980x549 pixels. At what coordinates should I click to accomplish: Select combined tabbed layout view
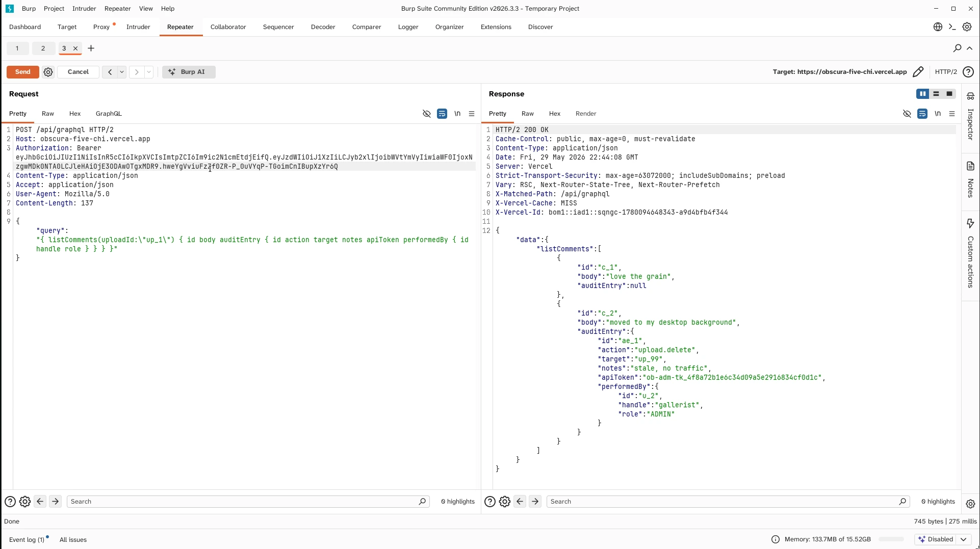(x=949, y=94)
